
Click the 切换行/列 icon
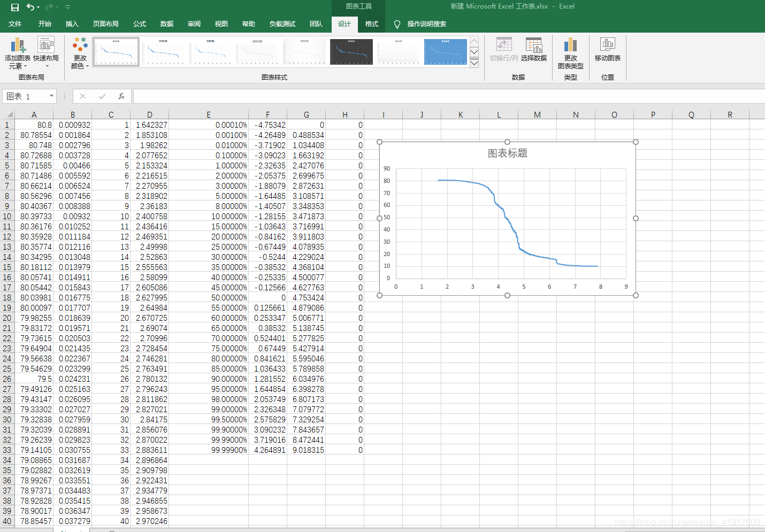point(504,45)
